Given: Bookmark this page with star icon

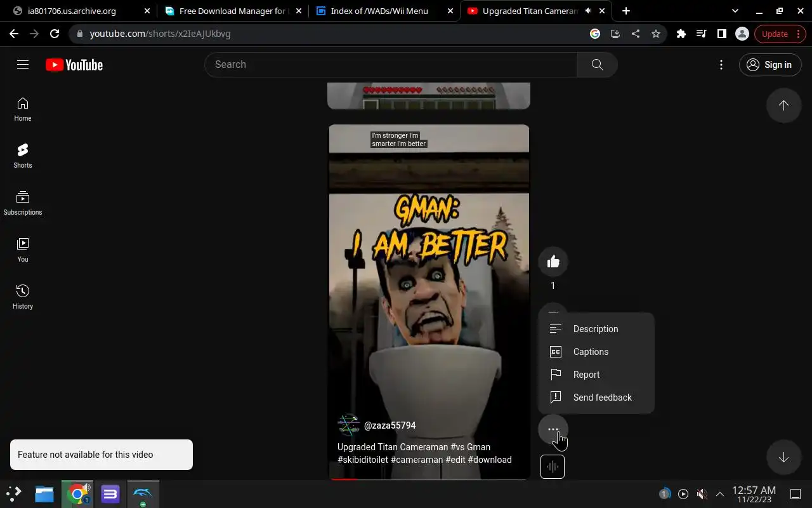Looking at the screenshot, I should (656, 34).
